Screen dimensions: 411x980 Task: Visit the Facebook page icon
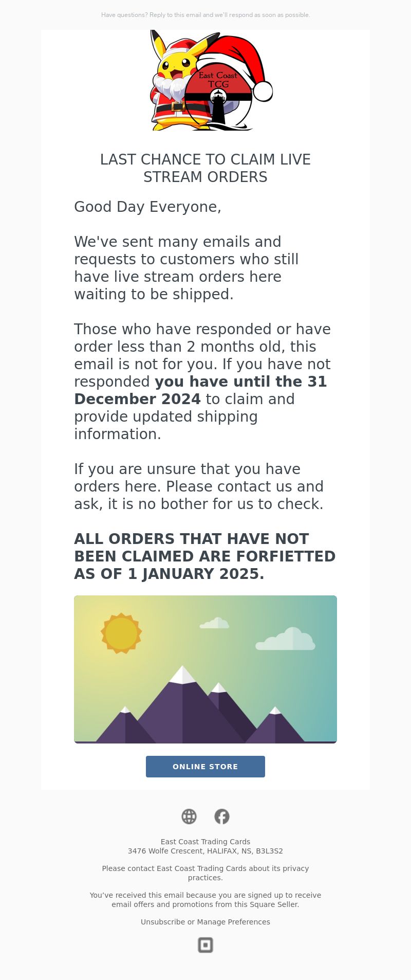pyautogui.click(x=222, y=816)
